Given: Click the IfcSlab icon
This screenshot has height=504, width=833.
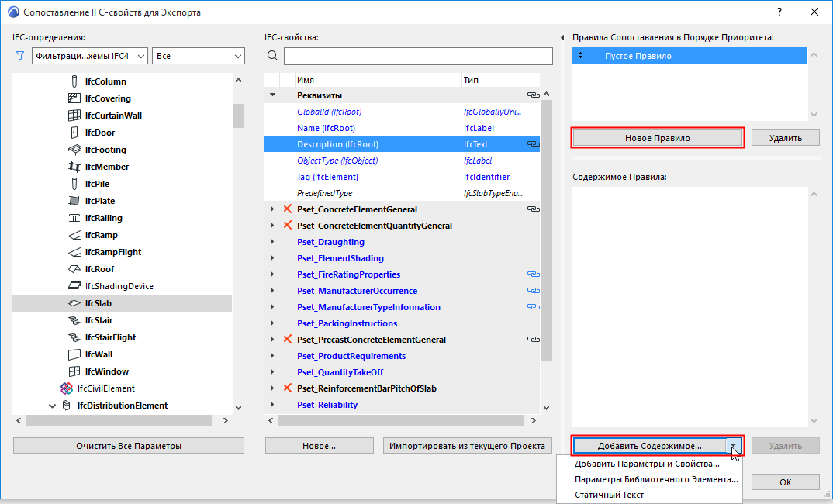Looking at the screenshot, I should pyautogui.click(x=74, y=303).
